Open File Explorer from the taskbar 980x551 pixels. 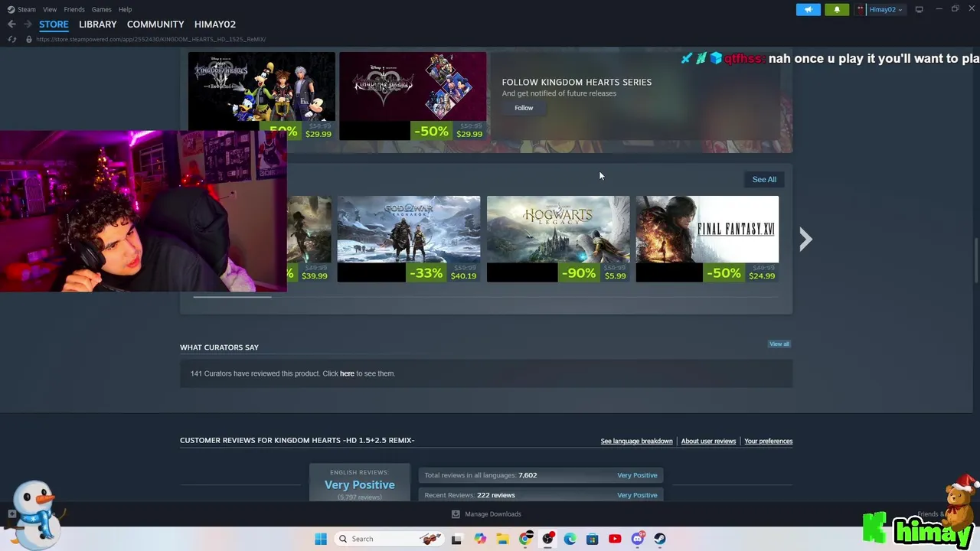pyautogui.click(x=502, y=539)
